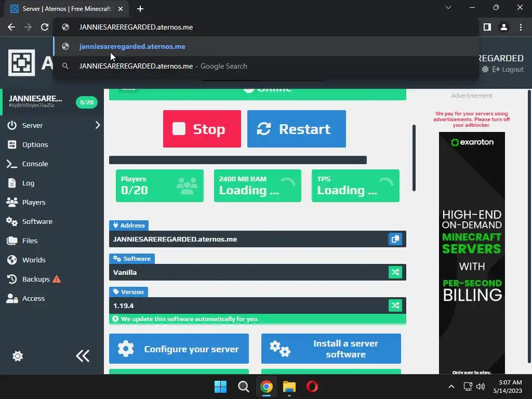Open the Chrome profile icon

504,27
